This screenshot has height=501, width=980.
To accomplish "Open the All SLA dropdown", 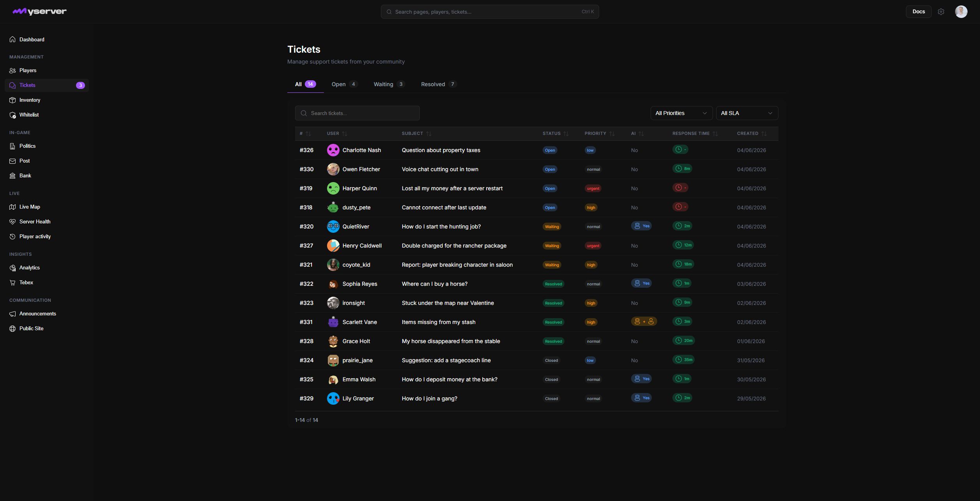I will coord(747,113).
